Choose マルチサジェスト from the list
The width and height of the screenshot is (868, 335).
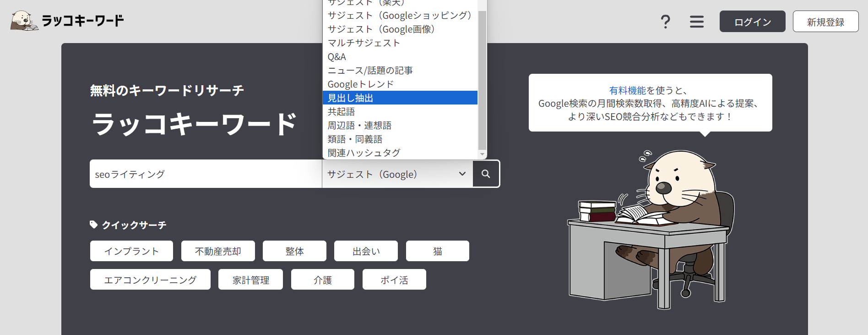click(400, 43)
